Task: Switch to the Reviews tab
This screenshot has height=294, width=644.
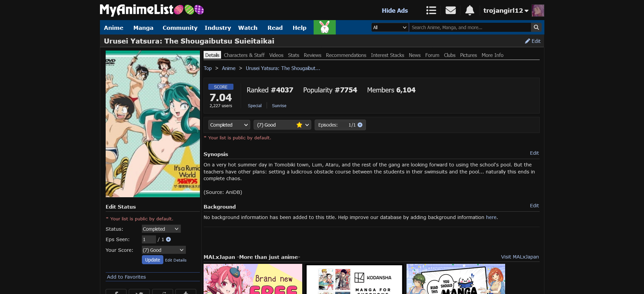Action: click(x=312, y=55)
